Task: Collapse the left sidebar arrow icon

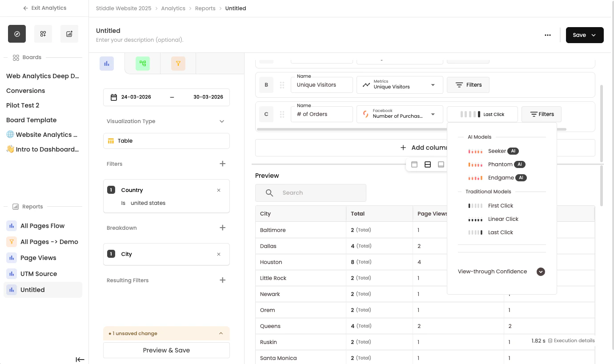Action: pyautogui.click(x=80, y=360)
